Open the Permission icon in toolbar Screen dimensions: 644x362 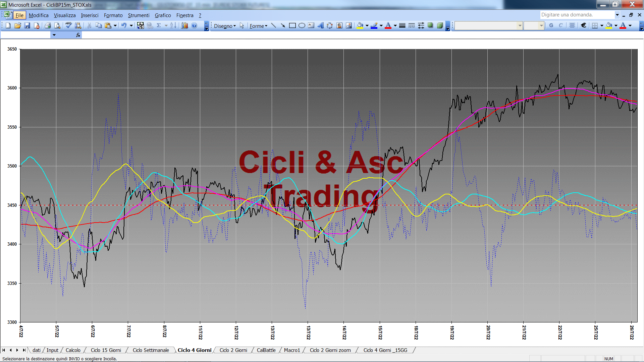pyautogui.click(x=37, y=25)
